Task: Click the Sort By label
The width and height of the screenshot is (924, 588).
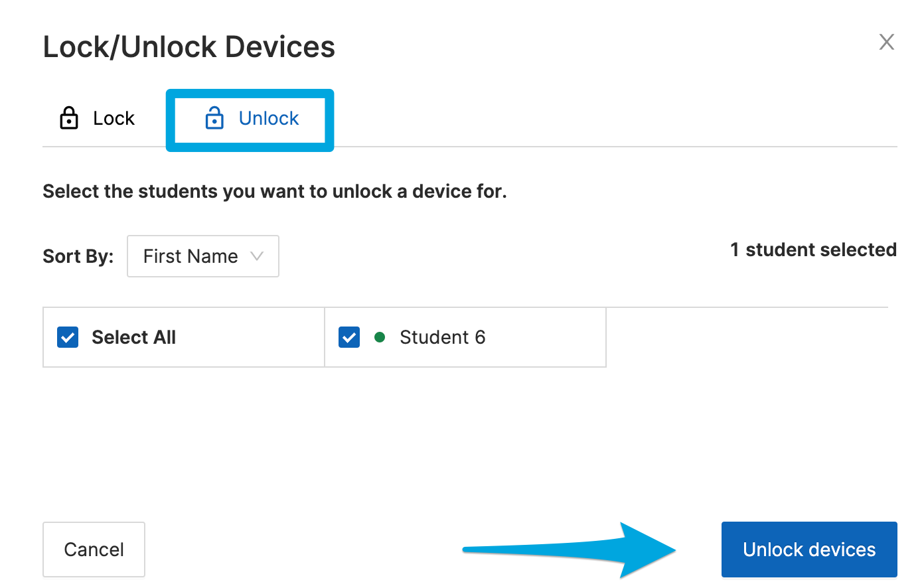Action: (78, 256)
